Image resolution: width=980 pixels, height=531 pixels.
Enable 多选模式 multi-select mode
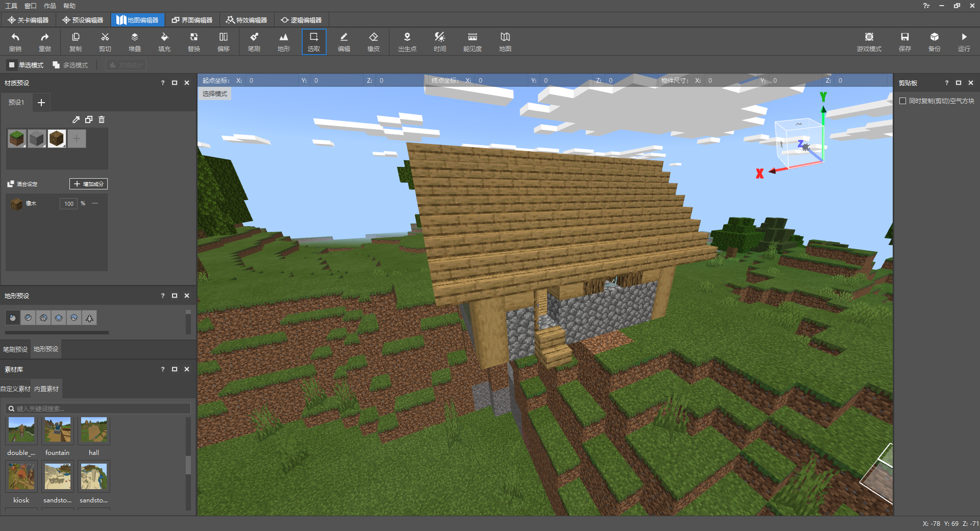[x=70, y=65]
